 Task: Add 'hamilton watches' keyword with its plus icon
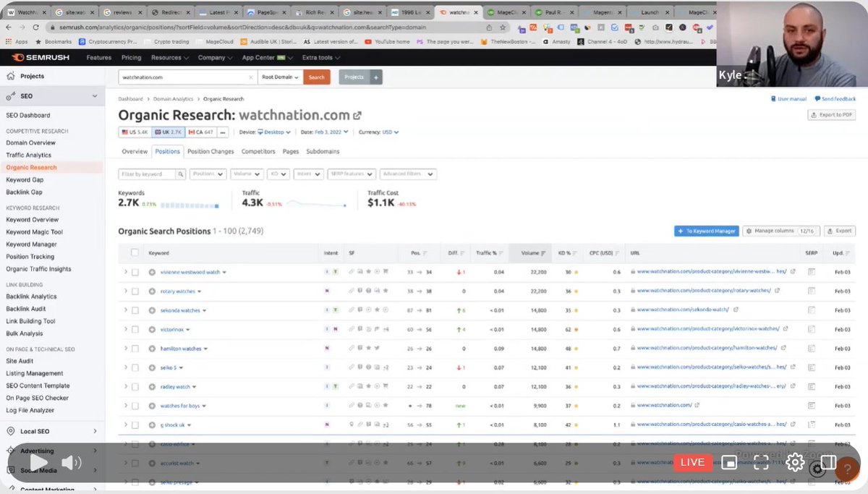pyautogui.click(x=152, y=349)
